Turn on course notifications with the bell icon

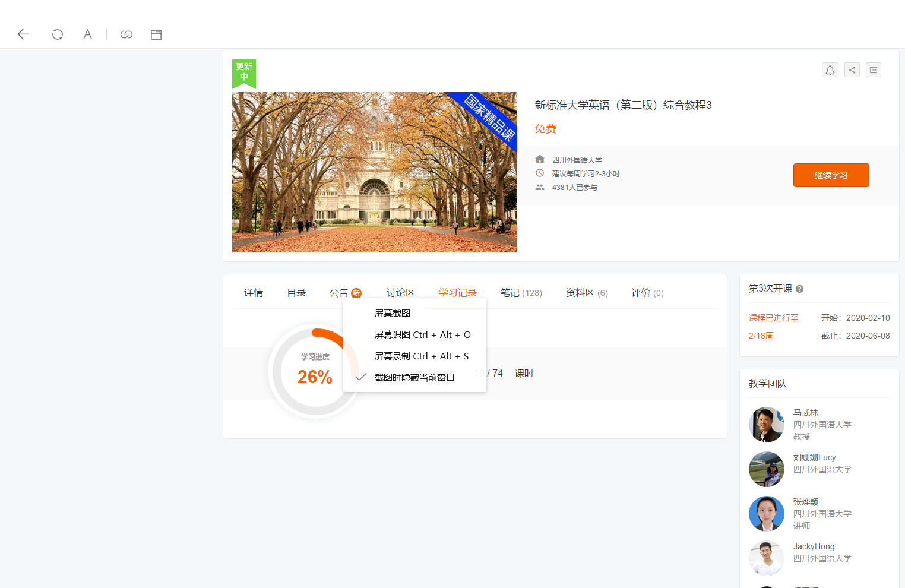pos(830,70)
